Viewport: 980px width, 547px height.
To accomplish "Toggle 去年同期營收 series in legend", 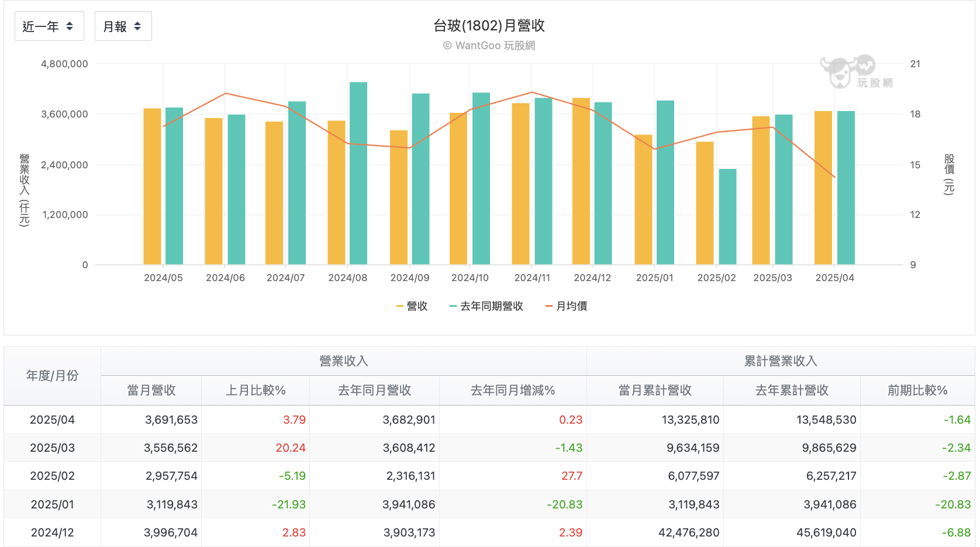I will [x=486, y=306].
